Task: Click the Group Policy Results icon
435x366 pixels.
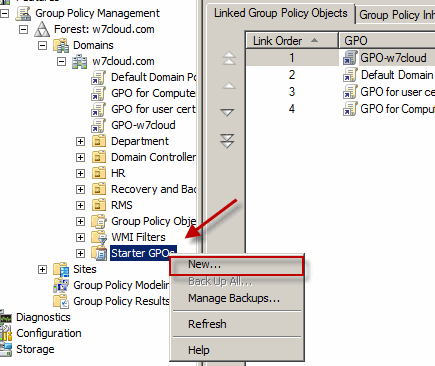Action: tap(61, 301)
